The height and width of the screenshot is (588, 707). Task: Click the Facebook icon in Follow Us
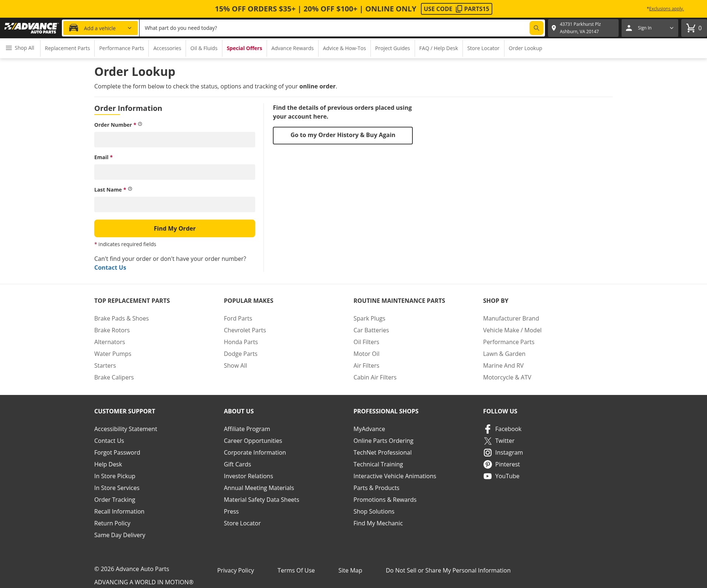pos(488,429)
